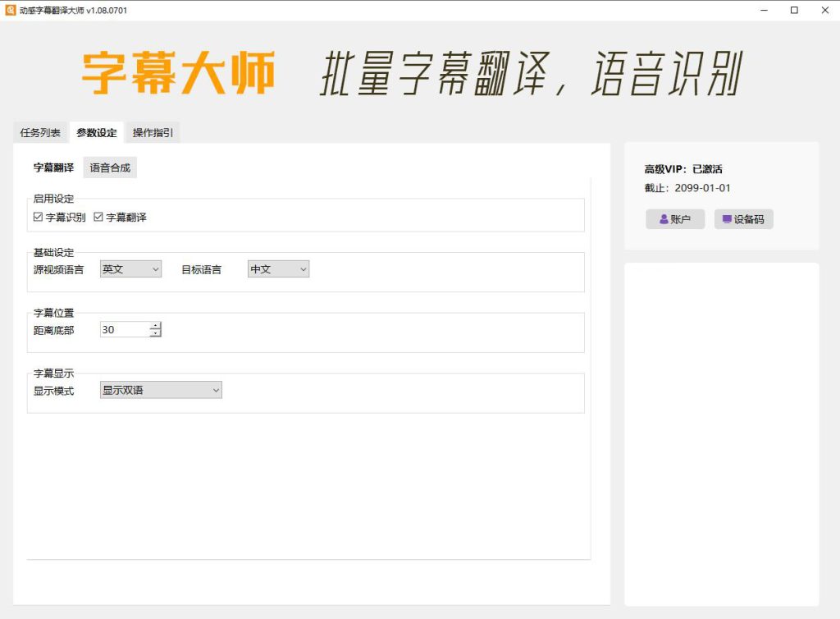Increase 距离底部 with the up arrow

point(155,325)
